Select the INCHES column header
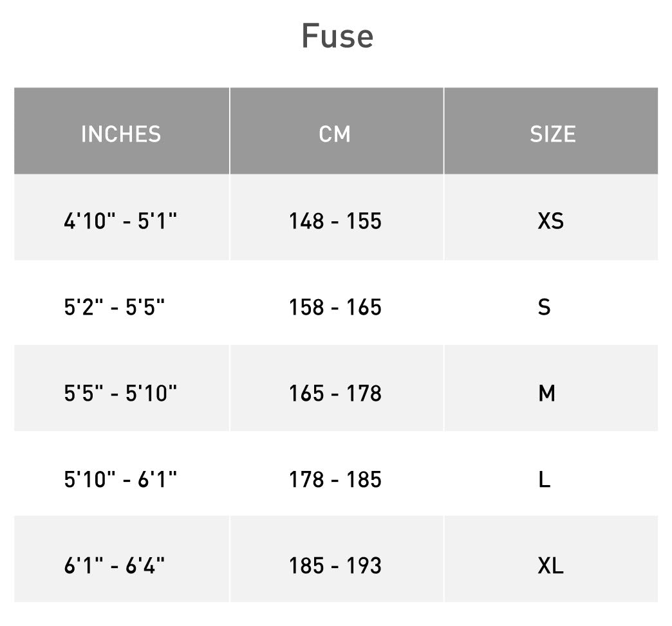Image resolution: width=672 pixels, height=626 pixels. pos(121,134)
